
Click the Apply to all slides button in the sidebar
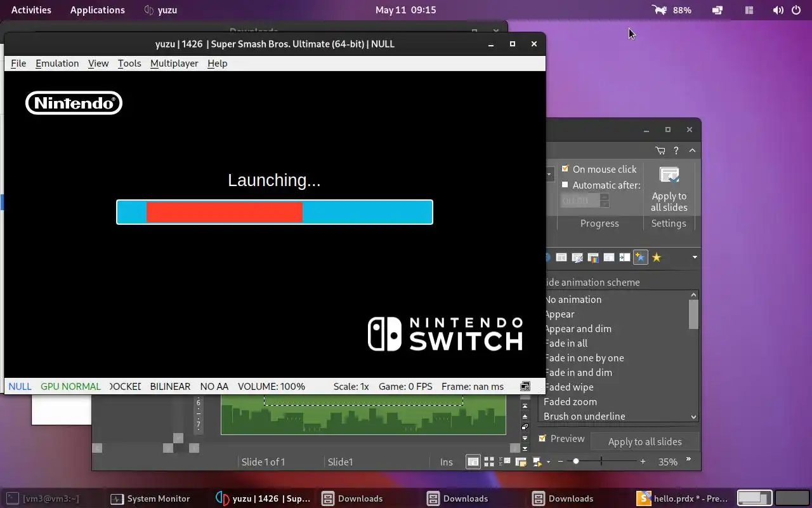pos(645,441)
